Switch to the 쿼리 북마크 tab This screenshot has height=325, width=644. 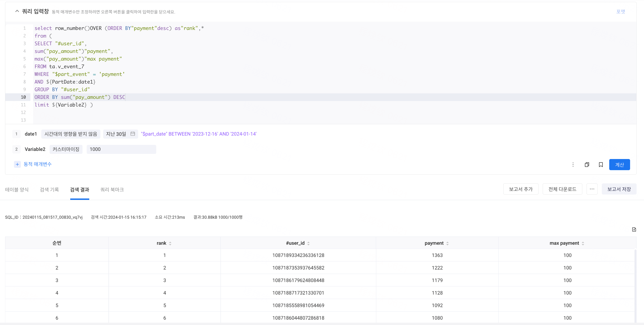112,189
